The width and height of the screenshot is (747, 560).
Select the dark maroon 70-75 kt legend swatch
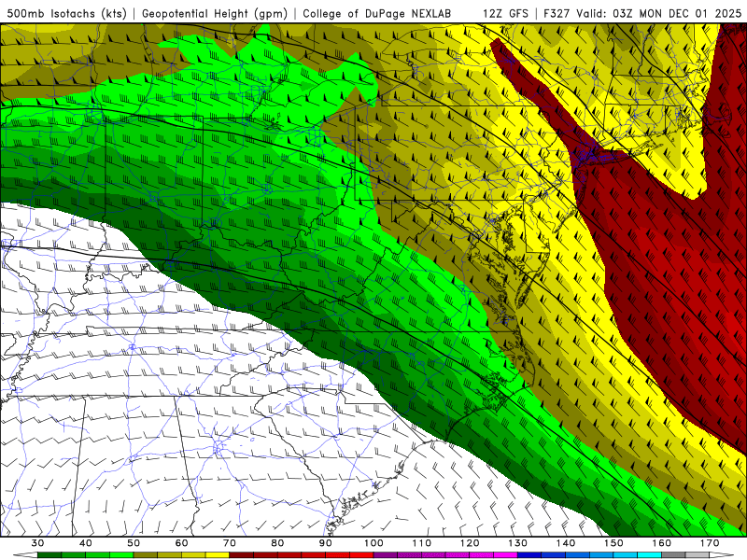click(242, 555)
